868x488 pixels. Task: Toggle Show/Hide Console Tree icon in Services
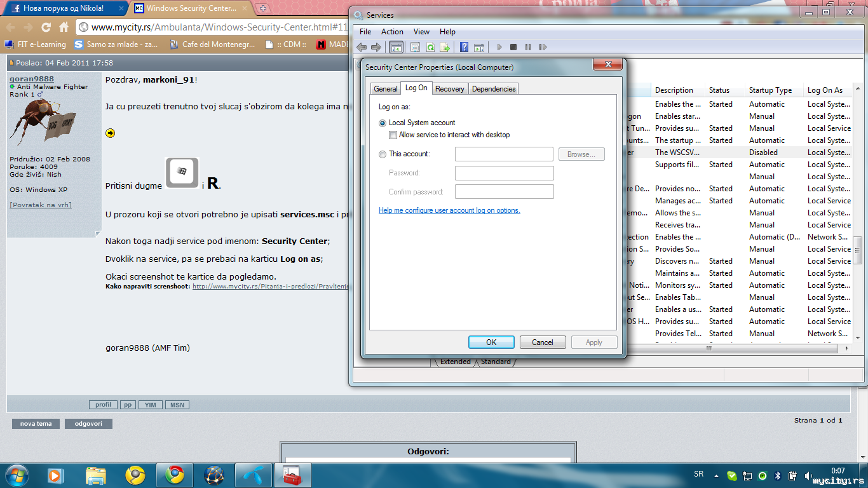(x=396, y=47)
